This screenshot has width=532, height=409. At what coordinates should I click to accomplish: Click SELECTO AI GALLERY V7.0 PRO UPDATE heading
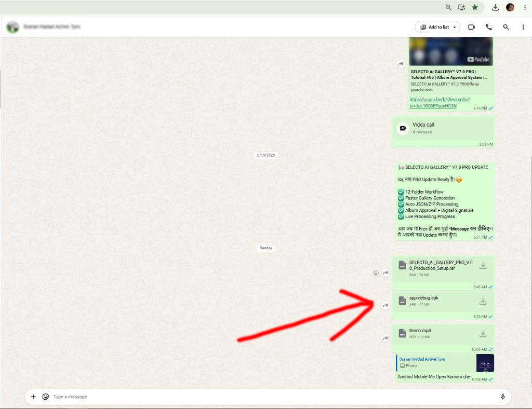[x=446, y=168]
